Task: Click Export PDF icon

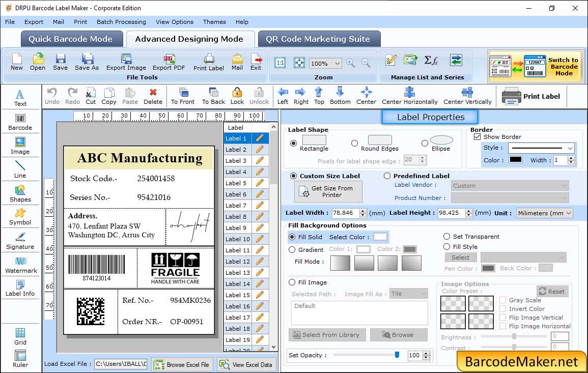Action: [169, 62]
